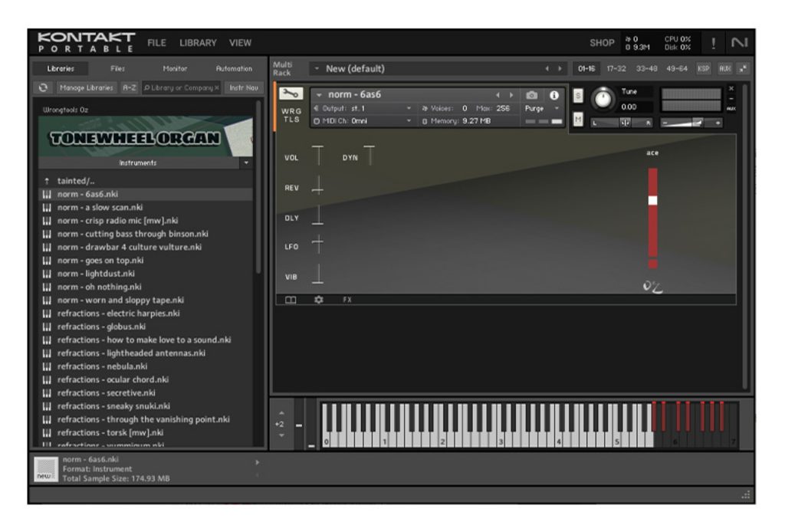Click the camera snapshot icon

point(532,95)
